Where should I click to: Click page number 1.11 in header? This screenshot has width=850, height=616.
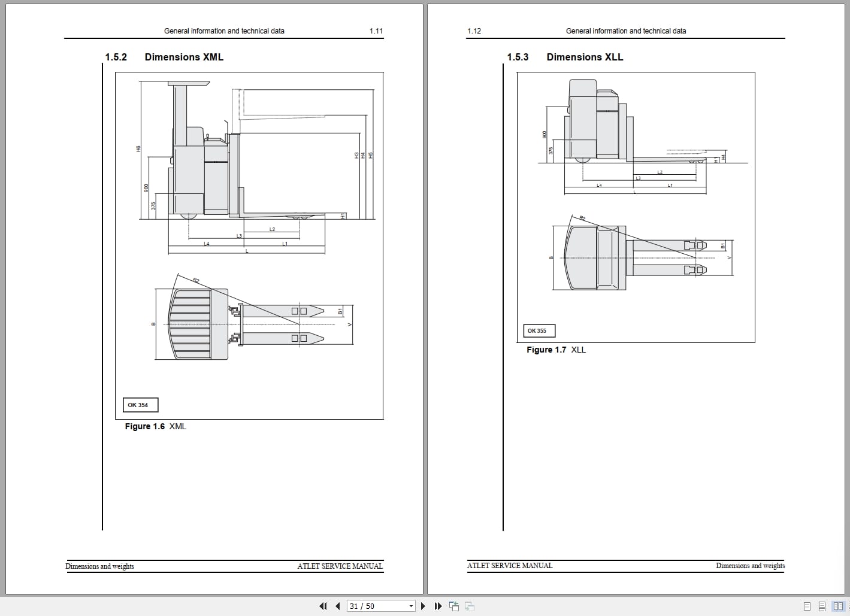tap(376, 31)
